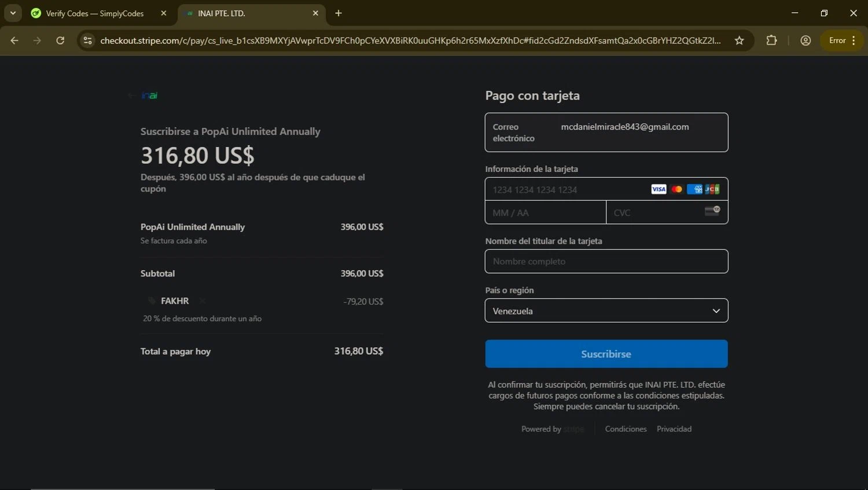
Task: Click the Nombre completo cardholder field
Action: pyautogui.click(x=606, y=261)
